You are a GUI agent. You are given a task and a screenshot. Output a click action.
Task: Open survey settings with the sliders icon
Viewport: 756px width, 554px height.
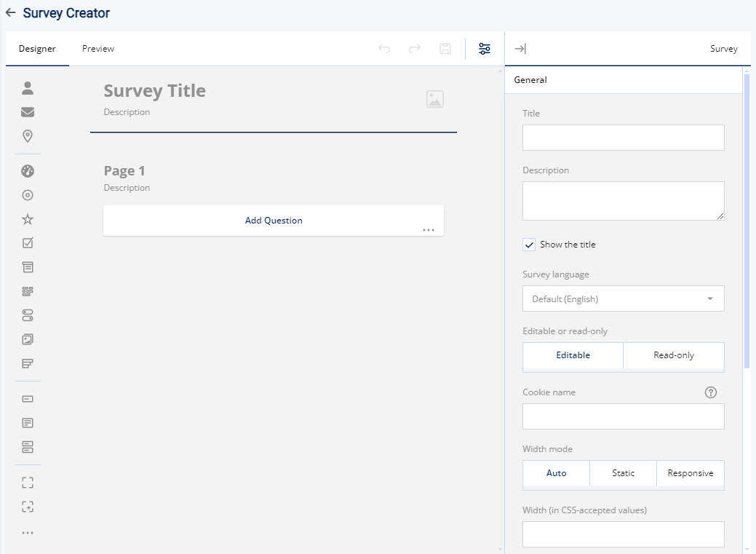[485, 49]
